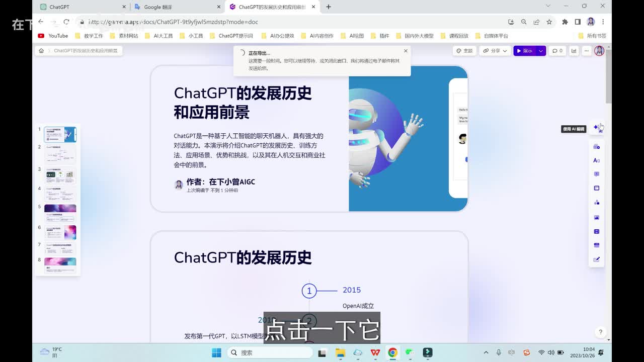Open the shapes tool in right sidebar
Viewport: 644px width, 362px height.
[x=597, y=202]
